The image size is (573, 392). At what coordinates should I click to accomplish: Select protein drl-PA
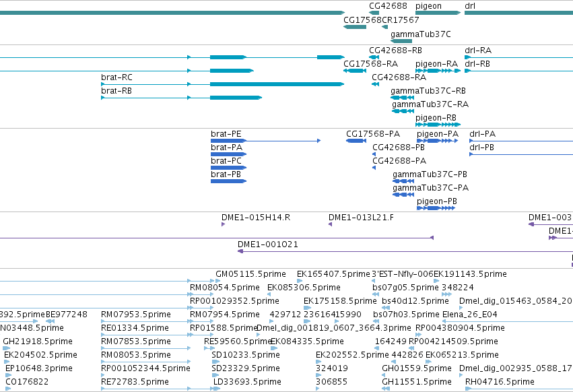click(482, 134)
